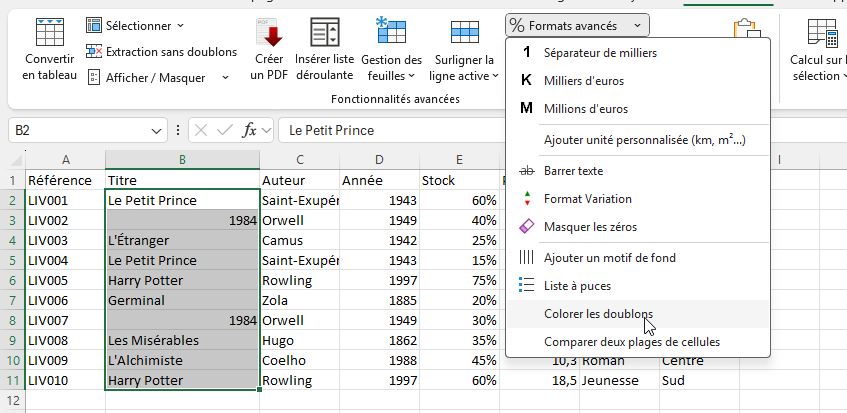The height and width of the screenshot is (413, 847).
Task: Click the Extraction sans doublons icon
Action: [x=93, y=51]
